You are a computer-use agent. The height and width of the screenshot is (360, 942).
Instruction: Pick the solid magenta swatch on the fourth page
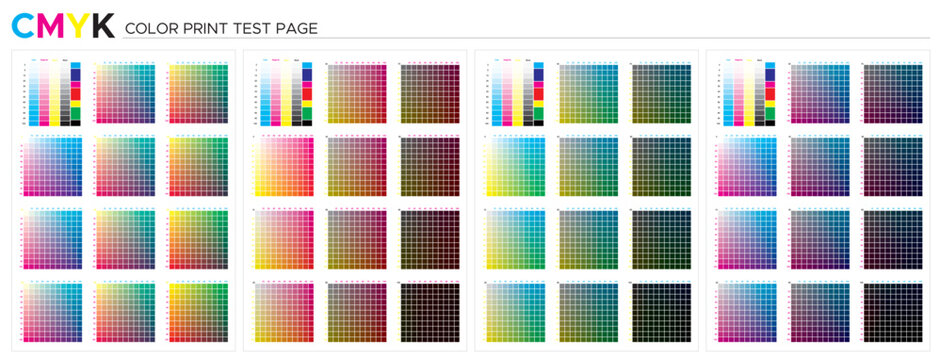tap(770, 84)
